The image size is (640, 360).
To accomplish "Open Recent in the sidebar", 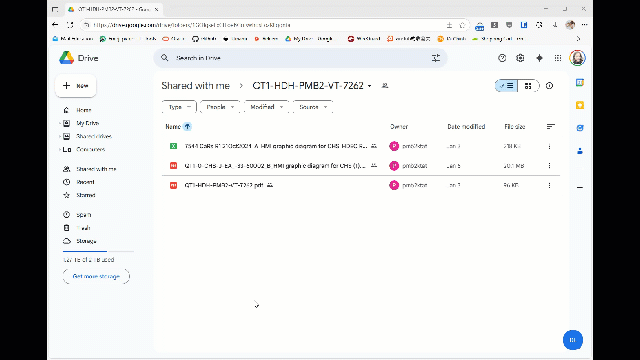I will 85,182.
